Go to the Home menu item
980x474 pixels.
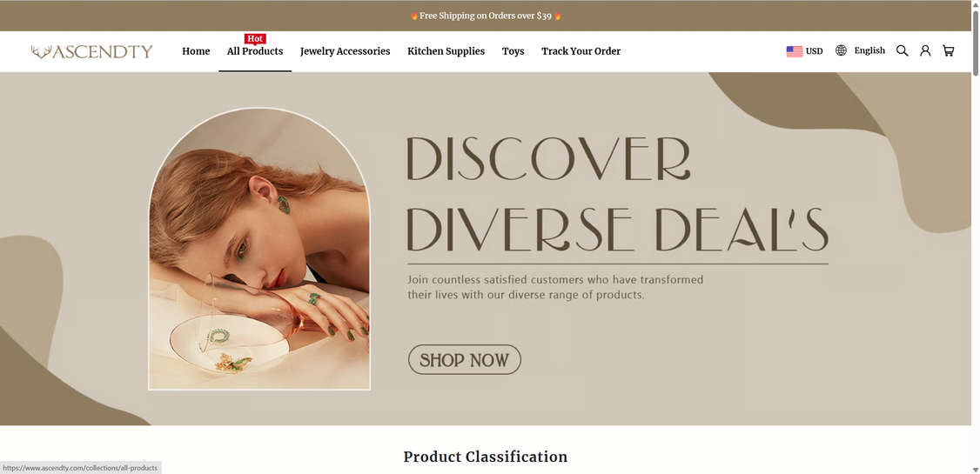point(196,51)
